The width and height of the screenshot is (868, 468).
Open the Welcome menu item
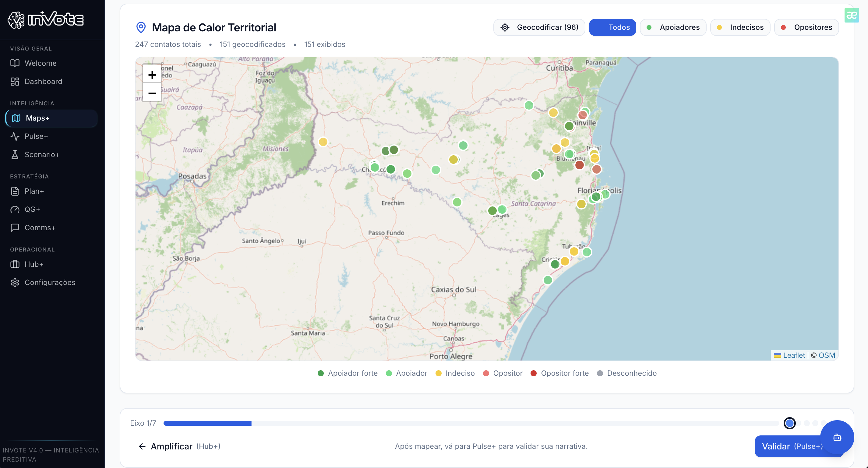coord(51,63)
